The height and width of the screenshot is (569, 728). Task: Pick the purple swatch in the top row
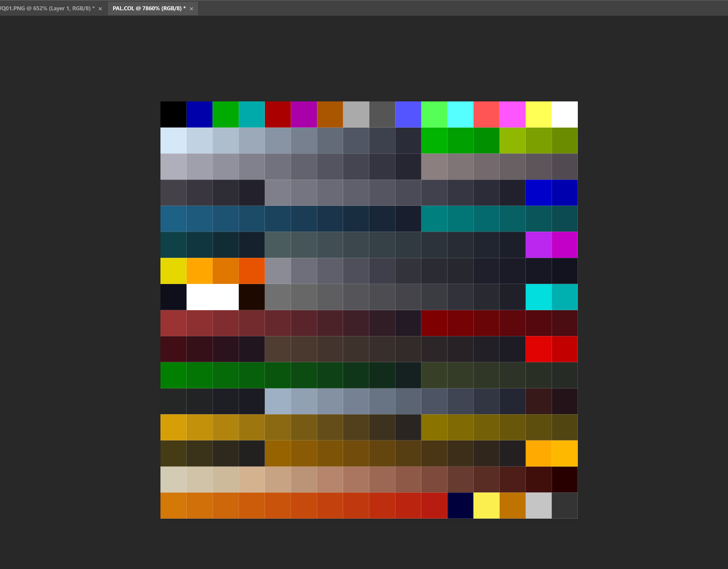pyautogui.click(x=304, y=114)
